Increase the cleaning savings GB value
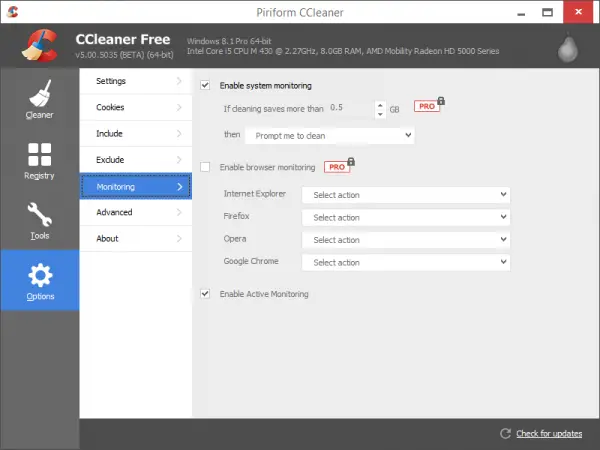This screenshot has width=600, height=450. tap(380, 105)
